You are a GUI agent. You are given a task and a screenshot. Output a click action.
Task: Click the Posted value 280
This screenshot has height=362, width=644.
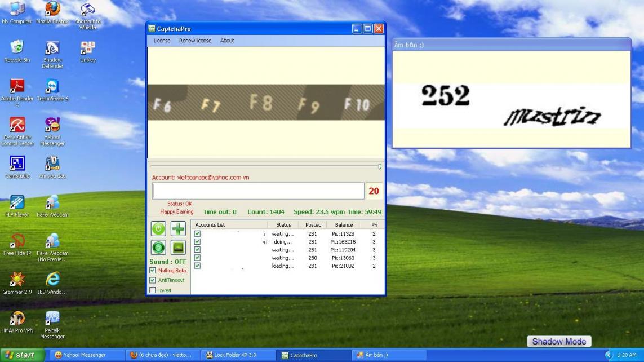[x=313, y=258]
